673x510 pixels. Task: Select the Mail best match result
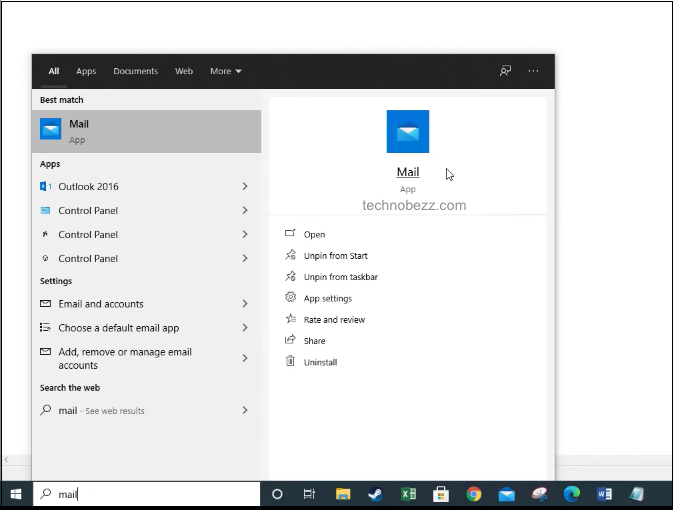pos(146,131)
